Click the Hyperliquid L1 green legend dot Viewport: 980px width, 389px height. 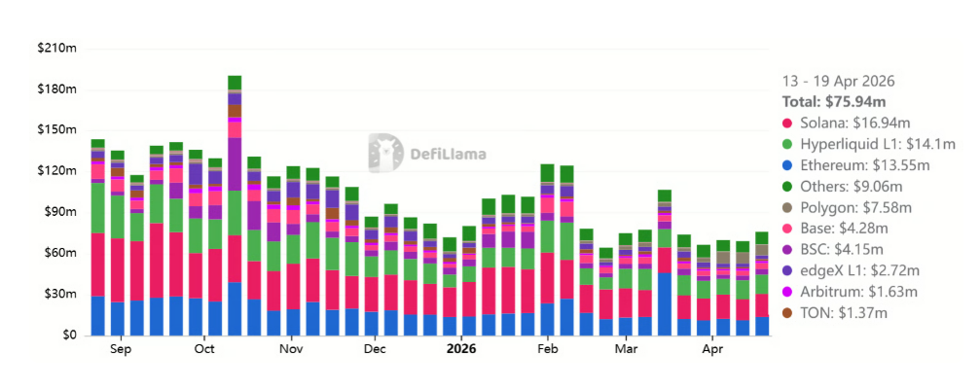pos(787,144)
